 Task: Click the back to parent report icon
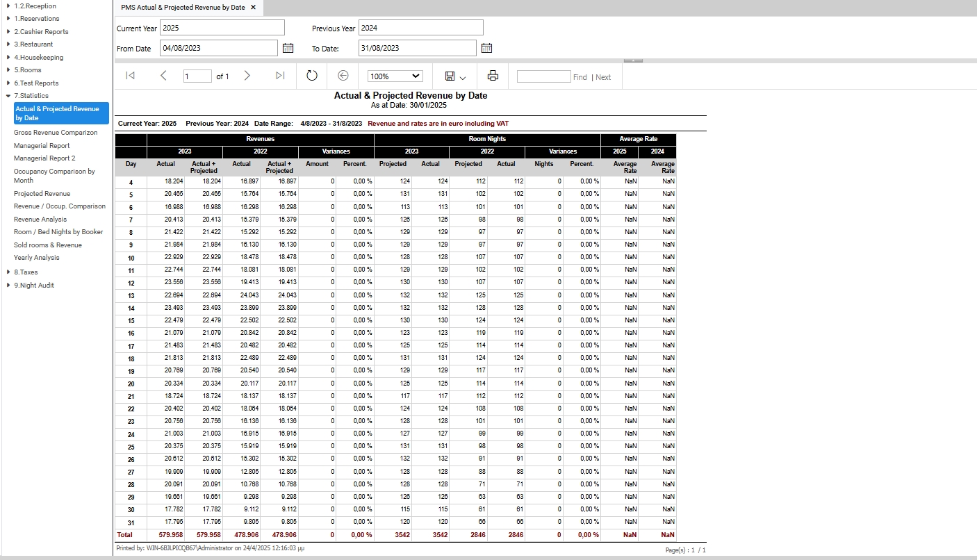[x=343, y=76]
